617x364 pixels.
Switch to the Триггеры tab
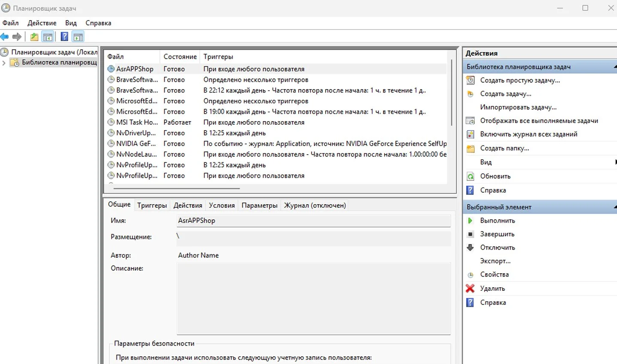pyautogui.click(x=152, y=206)
